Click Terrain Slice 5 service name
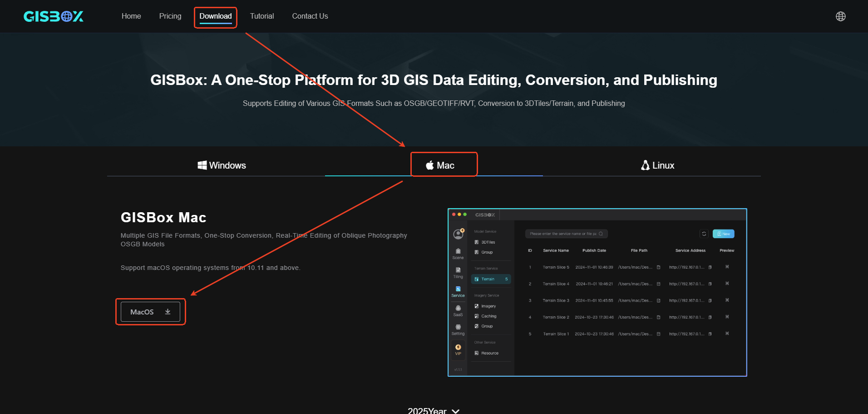Image resolution: width=868 pixels, height=414 pixels. click(x=556, y=267)
